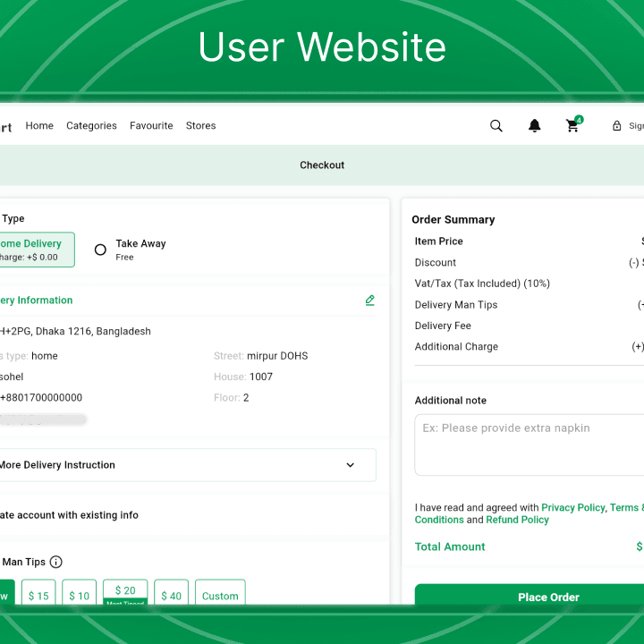This screenshot has width=644, height=644.
Task: Expand Add More Delivery Instruction chevron
Action: click(x=351, y=465)
